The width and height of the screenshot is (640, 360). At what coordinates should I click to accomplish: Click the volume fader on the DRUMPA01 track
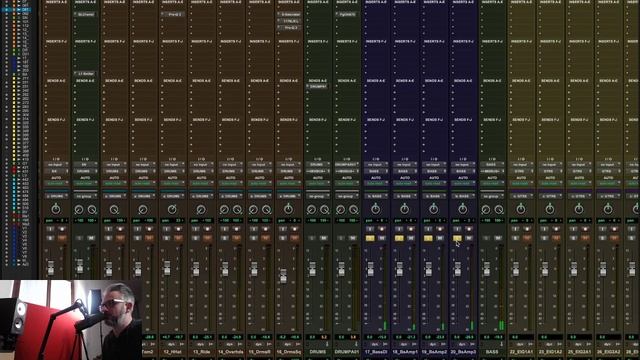(x=341, y=269)
